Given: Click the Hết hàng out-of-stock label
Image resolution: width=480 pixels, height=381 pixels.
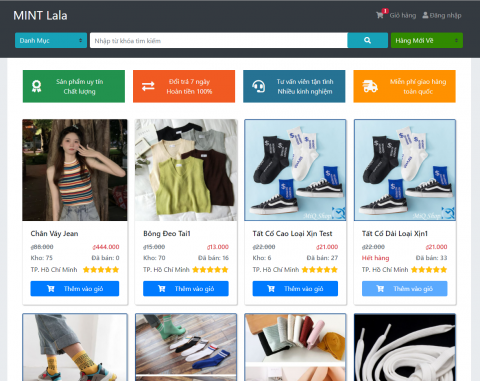Looking at the screenshot, I should pyautogui.click(x=375, y=258).
